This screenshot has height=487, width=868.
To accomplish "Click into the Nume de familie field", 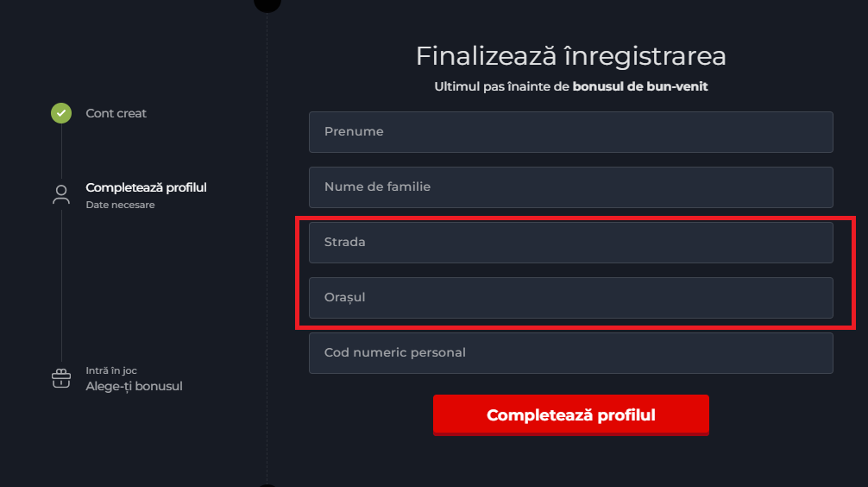I will pos(570,187).
